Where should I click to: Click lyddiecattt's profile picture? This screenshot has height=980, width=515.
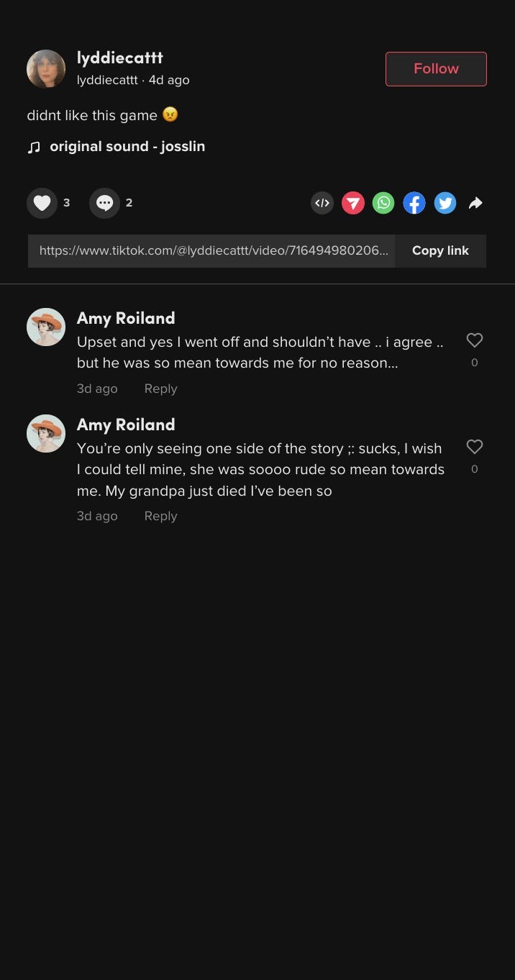click(x=46, y=68)
